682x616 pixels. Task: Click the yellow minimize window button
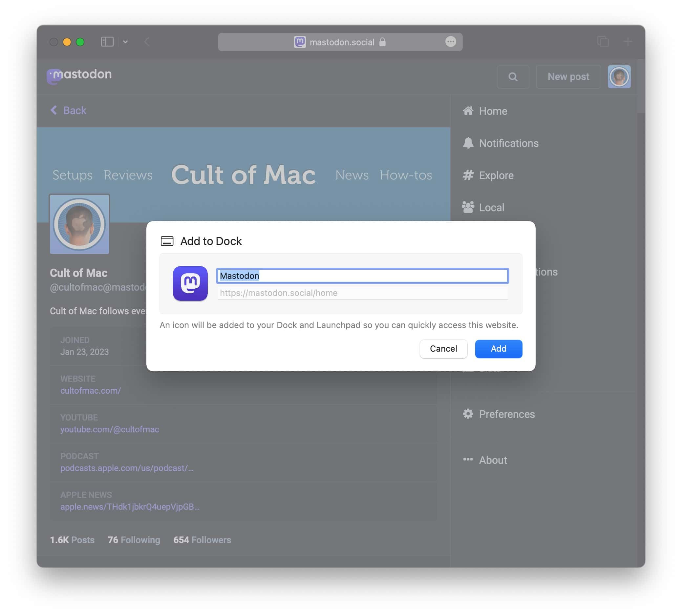coord(67,42)
